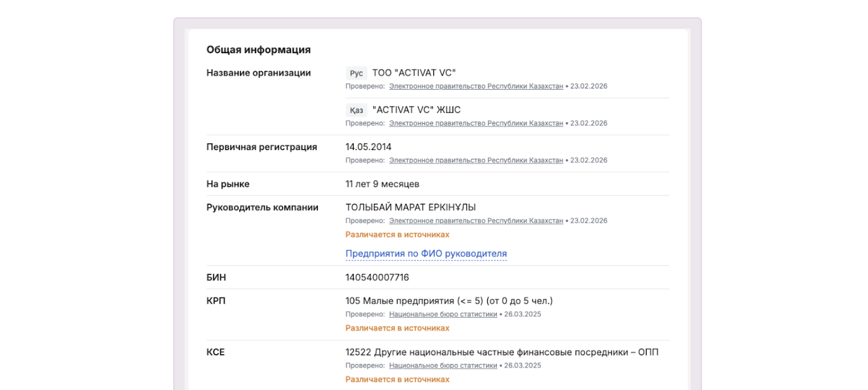Click the КСЕ value 12522 description text
This screenshot has height=390, width=868.
pos(501,353)
